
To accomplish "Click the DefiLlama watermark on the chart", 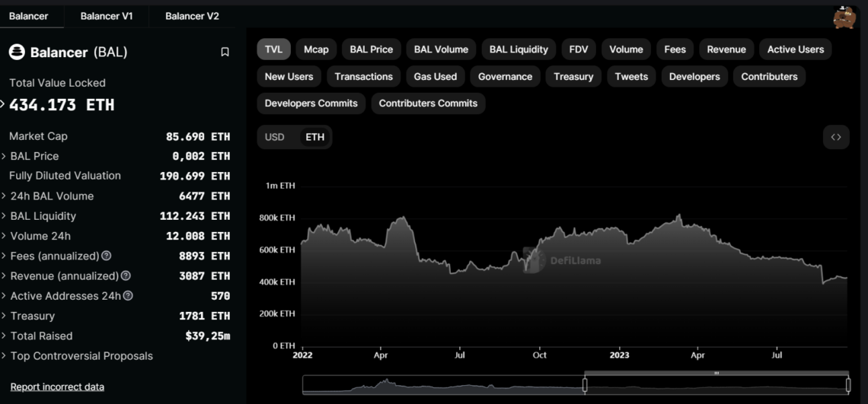I will 562,260.
